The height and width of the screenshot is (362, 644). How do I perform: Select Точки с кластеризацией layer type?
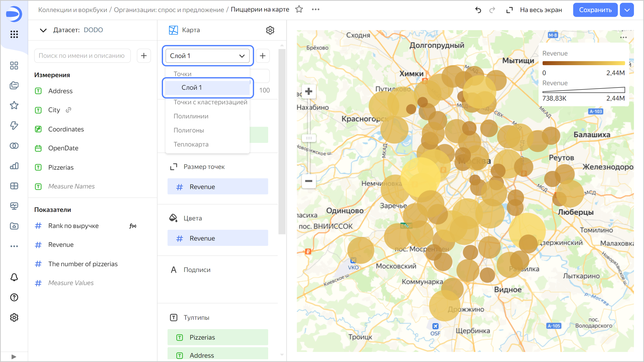coord(211,102)
